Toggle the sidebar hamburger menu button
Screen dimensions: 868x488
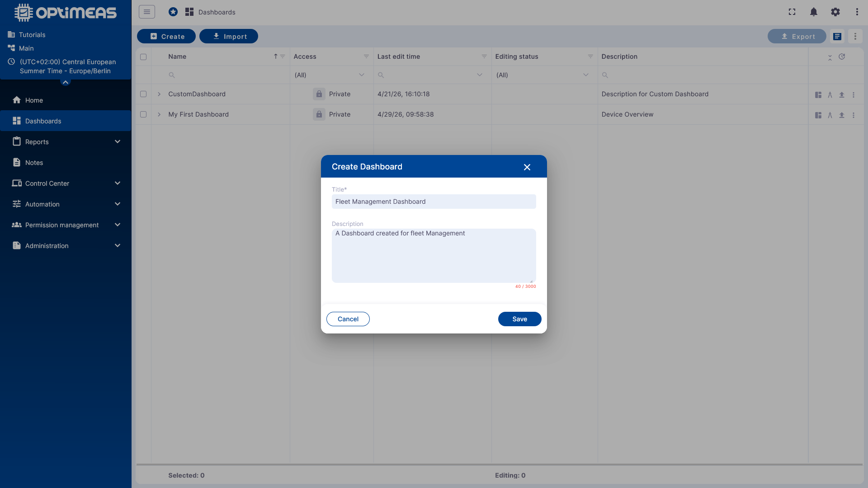147,12
